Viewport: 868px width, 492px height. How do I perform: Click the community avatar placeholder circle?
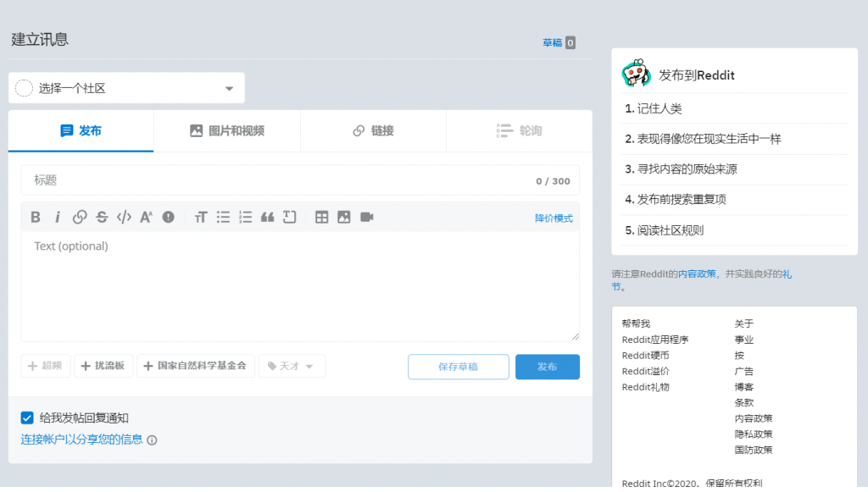(24, 88)
